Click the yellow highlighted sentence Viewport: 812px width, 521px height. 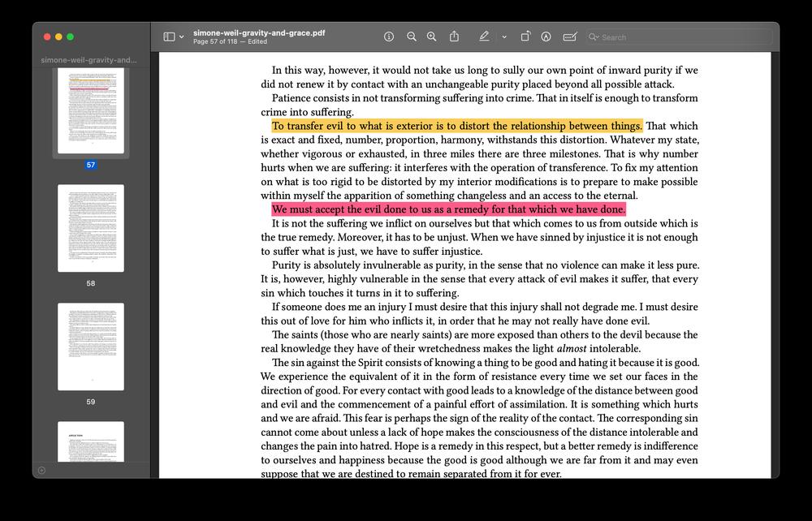pos(456,126)
